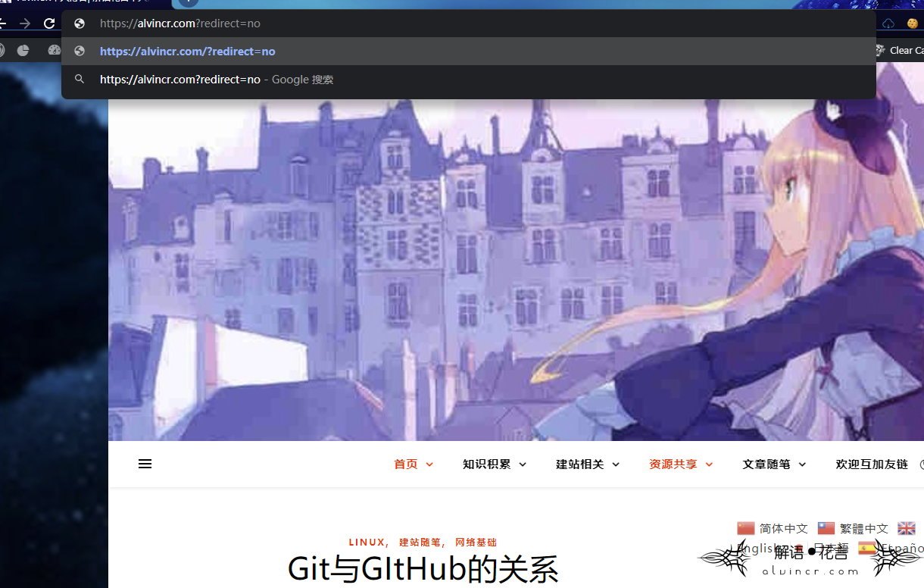
Task: Switch language to 简体中文
Action: 773,528
